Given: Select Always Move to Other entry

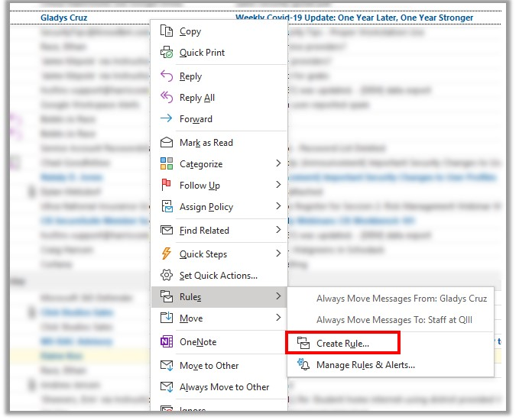Looking at the screenshot, I should pyautogui.click(x=219, y=386).
